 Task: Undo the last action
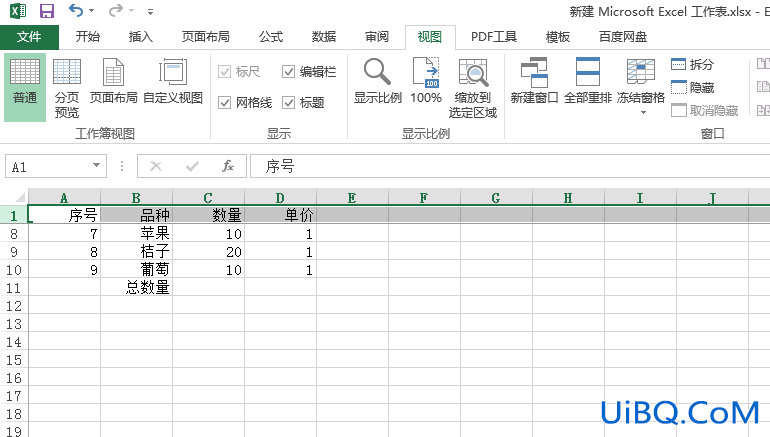point(76,10)
